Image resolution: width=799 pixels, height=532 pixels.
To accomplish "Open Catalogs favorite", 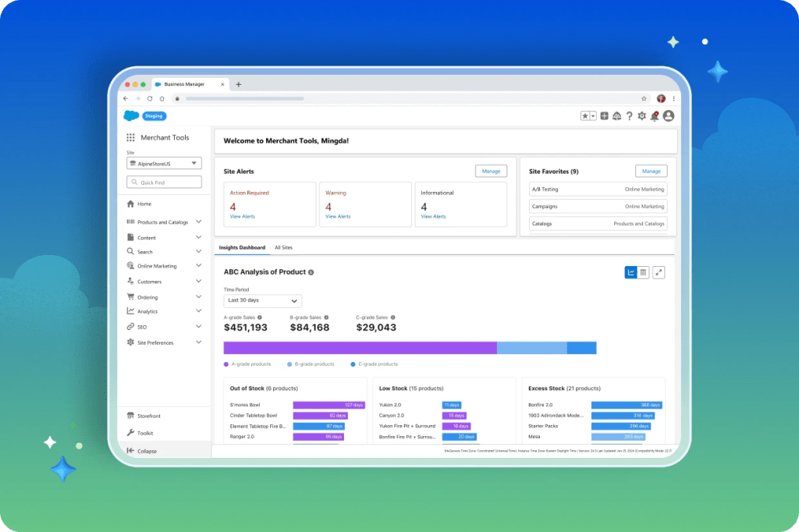I will tap(598, 224).
